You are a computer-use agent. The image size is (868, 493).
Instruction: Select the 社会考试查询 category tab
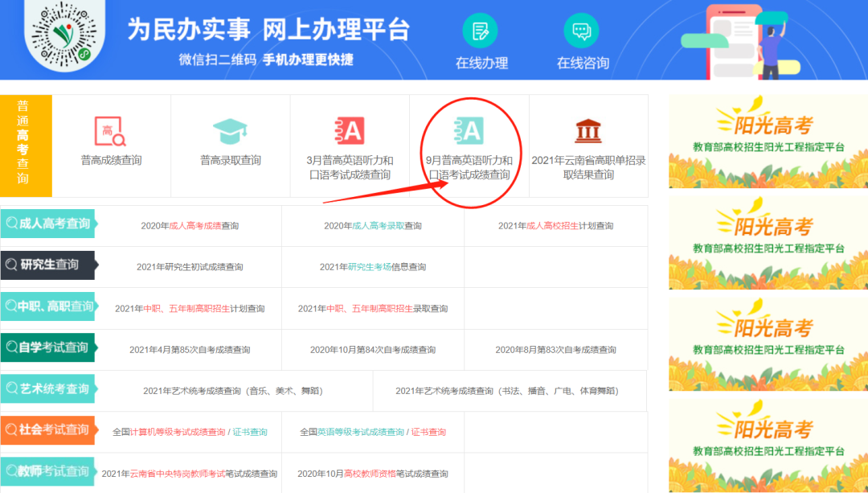pyautogui.click(x=48, y=429)
